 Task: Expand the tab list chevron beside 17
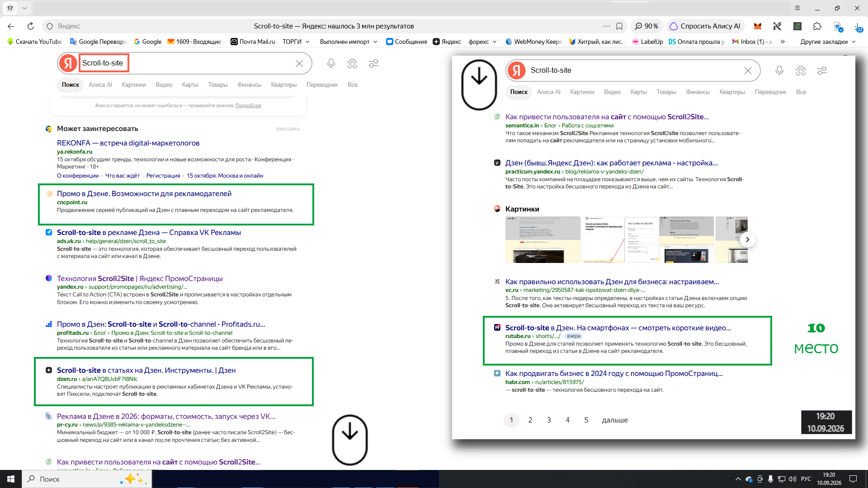coord(24,8)
